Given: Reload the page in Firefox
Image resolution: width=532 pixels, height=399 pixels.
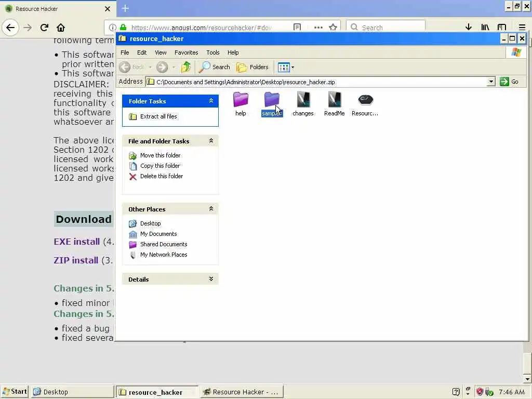Looking at the screenshot, I should 44,28.
